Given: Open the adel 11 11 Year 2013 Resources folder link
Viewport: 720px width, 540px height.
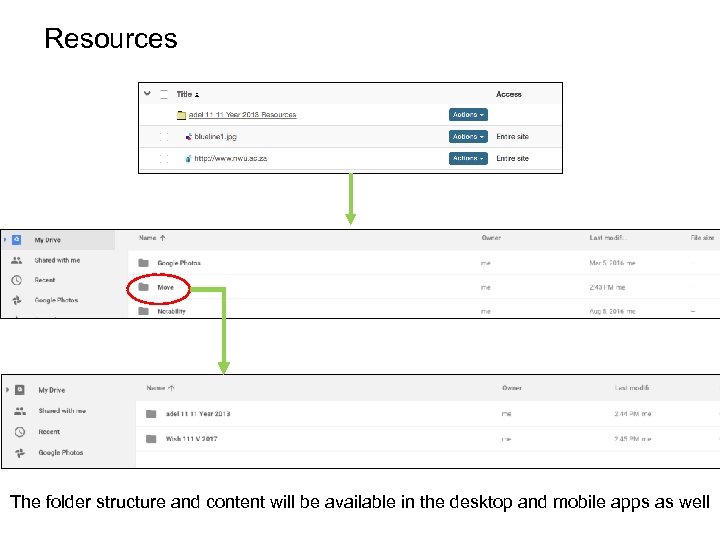Looking at the screenshot, I should [x=242, y=115].
